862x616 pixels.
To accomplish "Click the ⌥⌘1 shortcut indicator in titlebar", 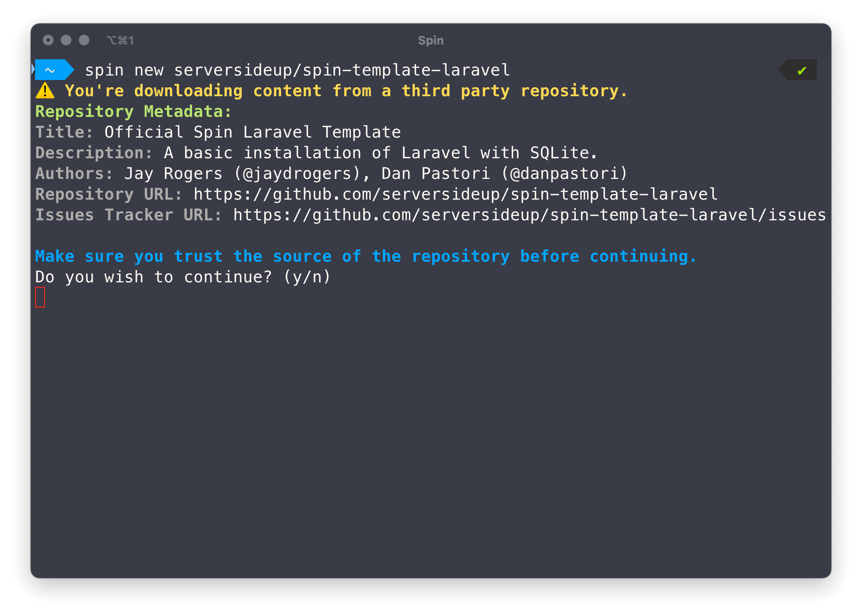I will point(121,40).
